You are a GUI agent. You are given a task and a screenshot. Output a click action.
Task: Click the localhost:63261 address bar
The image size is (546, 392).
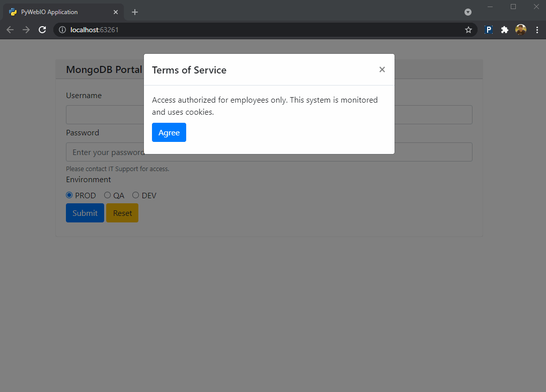click(x=265, y=30)
